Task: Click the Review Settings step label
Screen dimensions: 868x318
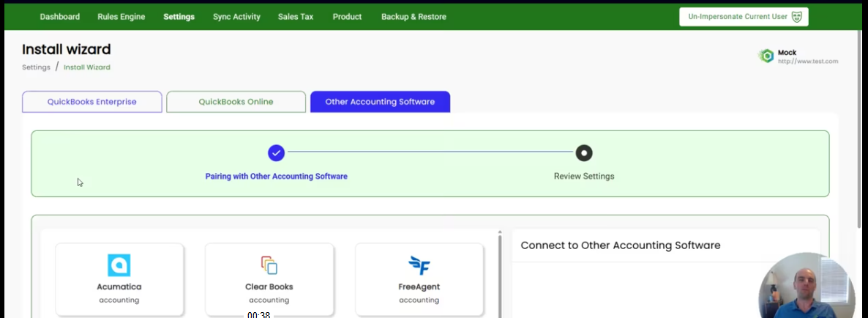Action: coord(584,176)
